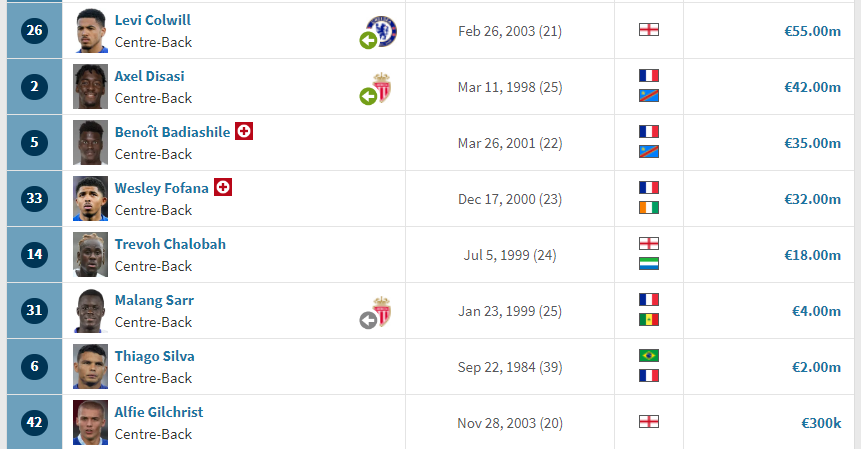Click the Senegal flag in Malang Sarr's row
This screenshot has width=861, height=449.
tap(648, 319)
